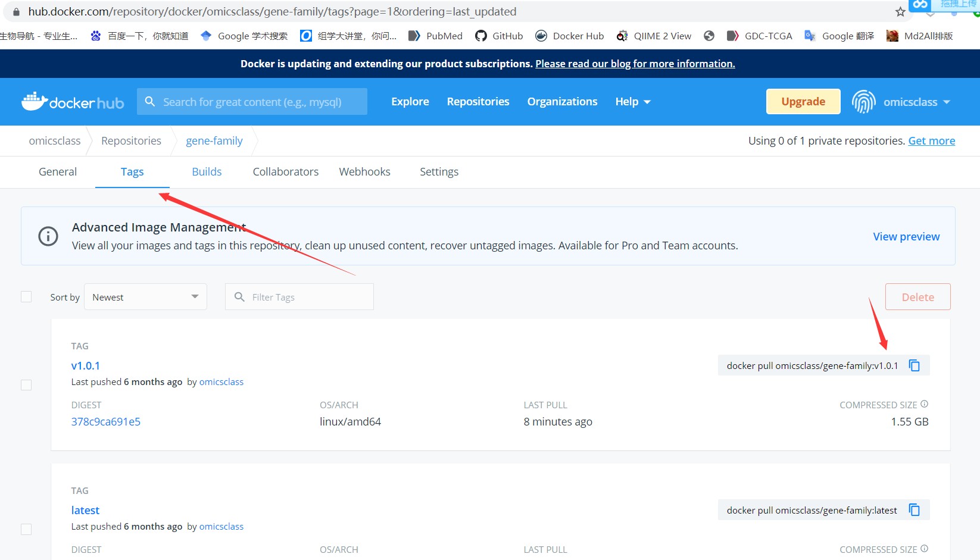Click the browser address bar URL
The height and width of the screenshot is (560, 980).
tap(273, 11)
